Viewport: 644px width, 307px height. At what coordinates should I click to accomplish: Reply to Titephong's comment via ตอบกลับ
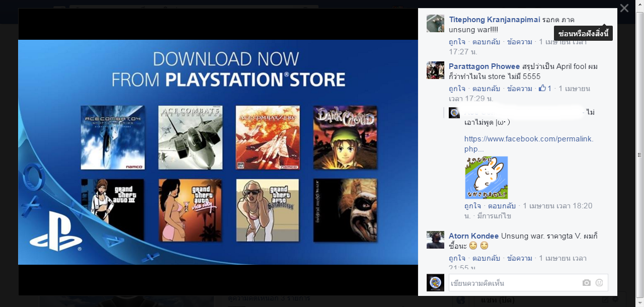click(x=486, y=42)
